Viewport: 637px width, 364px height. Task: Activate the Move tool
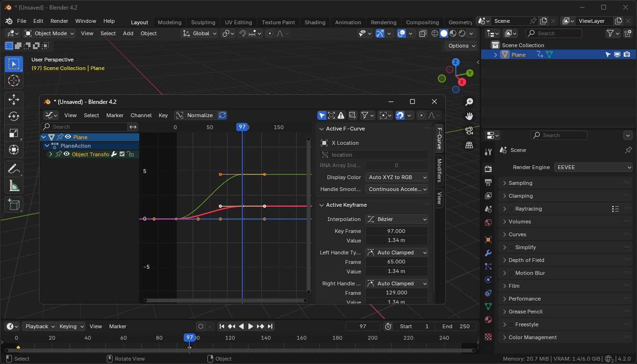[x=14, y=99]
